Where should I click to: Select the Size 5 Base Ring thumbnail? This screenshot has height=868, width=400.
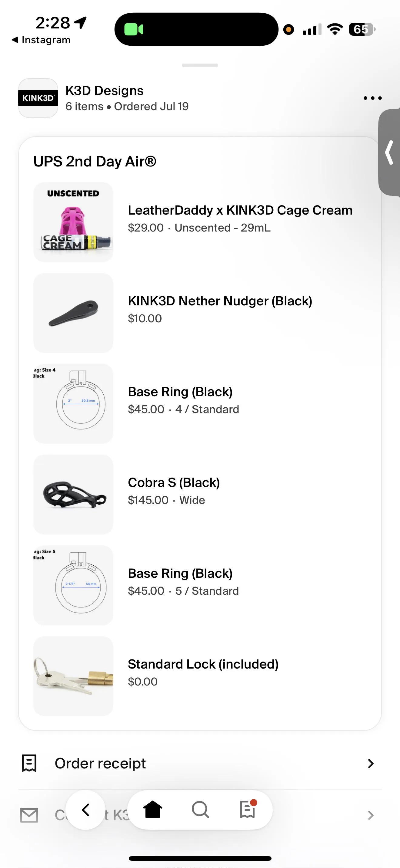(x=73, y=585)
